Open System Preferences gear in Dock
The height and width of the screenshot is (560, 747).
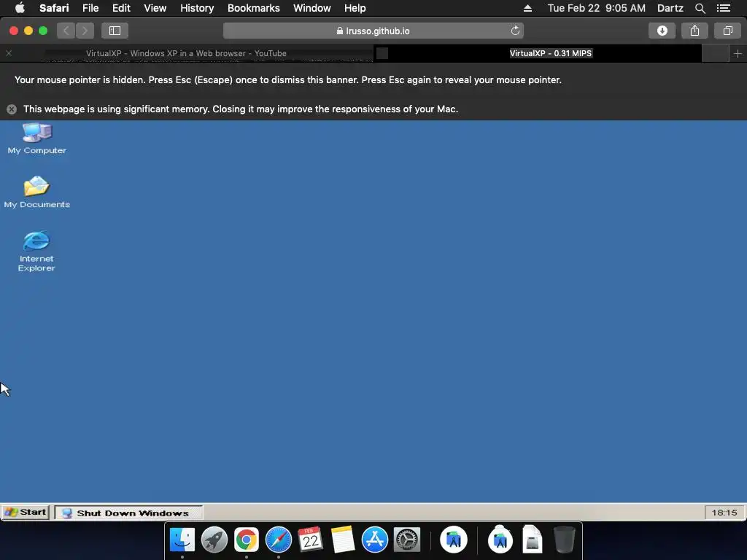click(407, 540)
